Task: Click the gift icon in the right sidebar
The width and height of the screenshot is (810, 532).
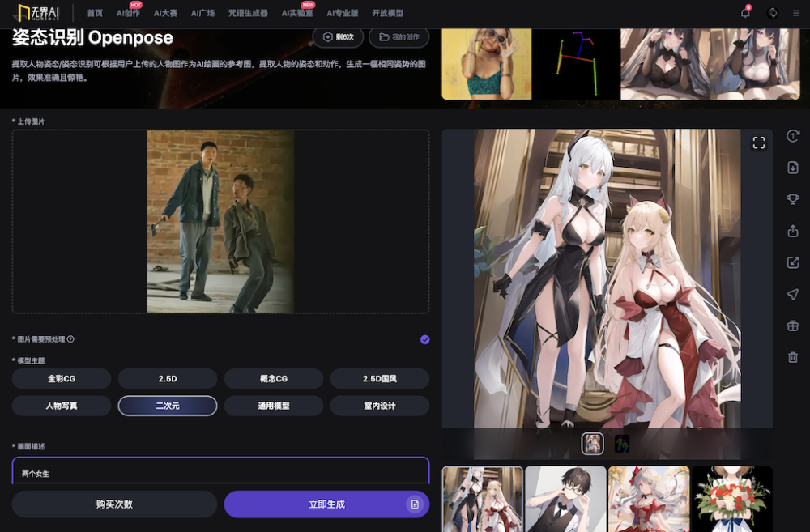Action: 792,324
